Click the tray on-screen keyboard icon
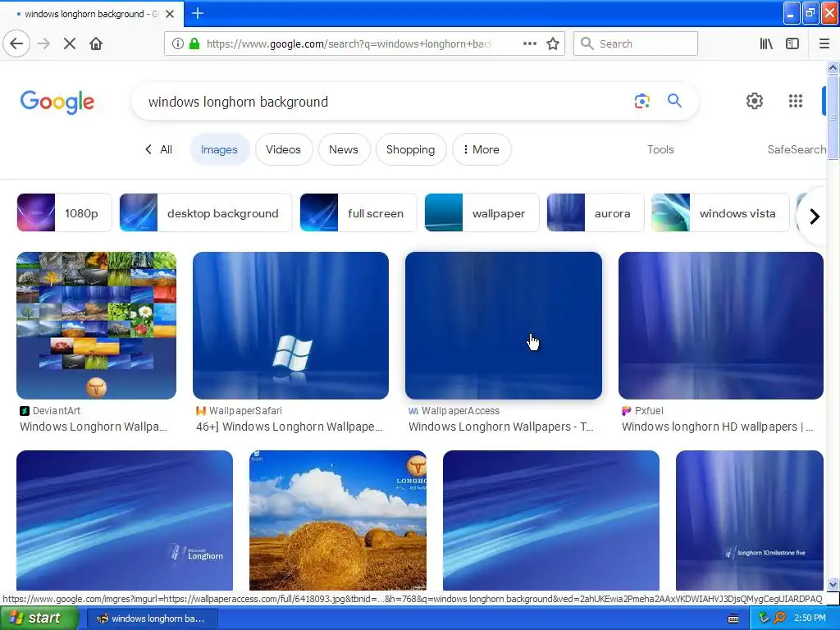 733,619
